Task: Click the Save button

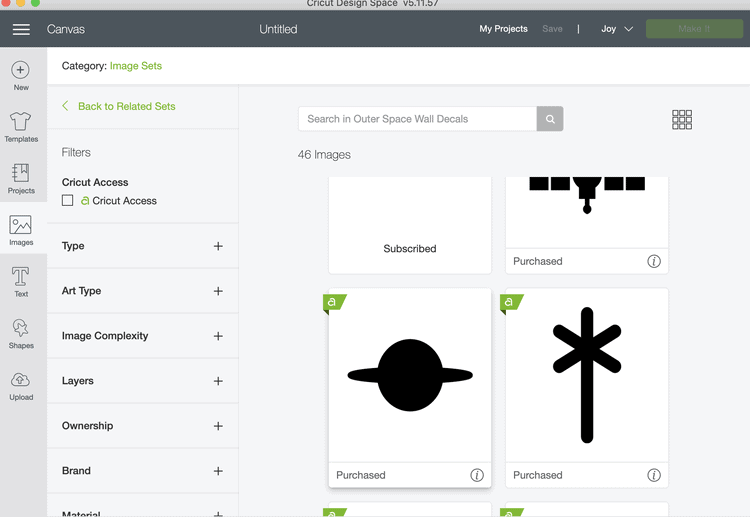Action: click(x=552, y=29)
